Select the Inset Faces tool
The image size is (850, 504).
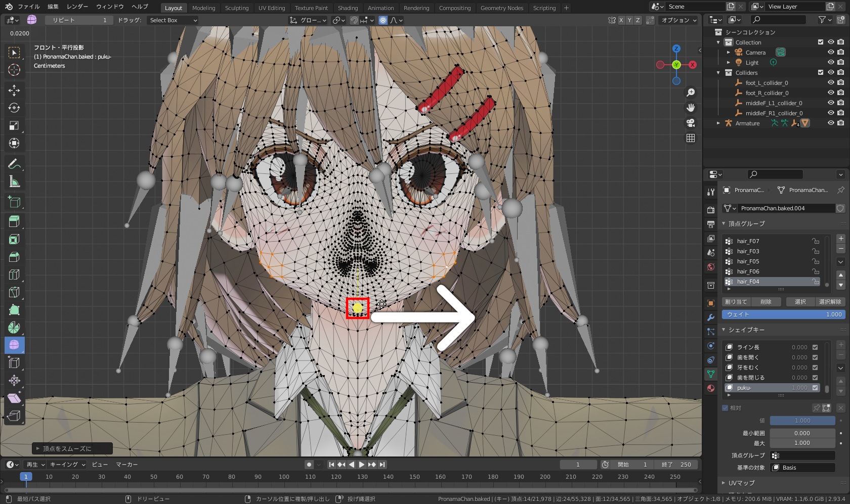[x=14, y=239]
